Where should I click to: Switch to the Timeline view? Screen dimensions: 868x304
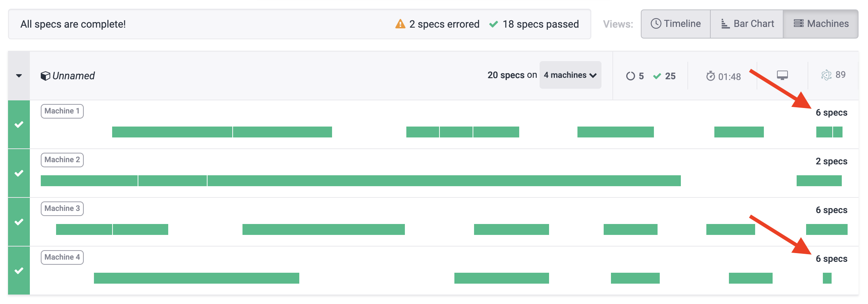675,24
